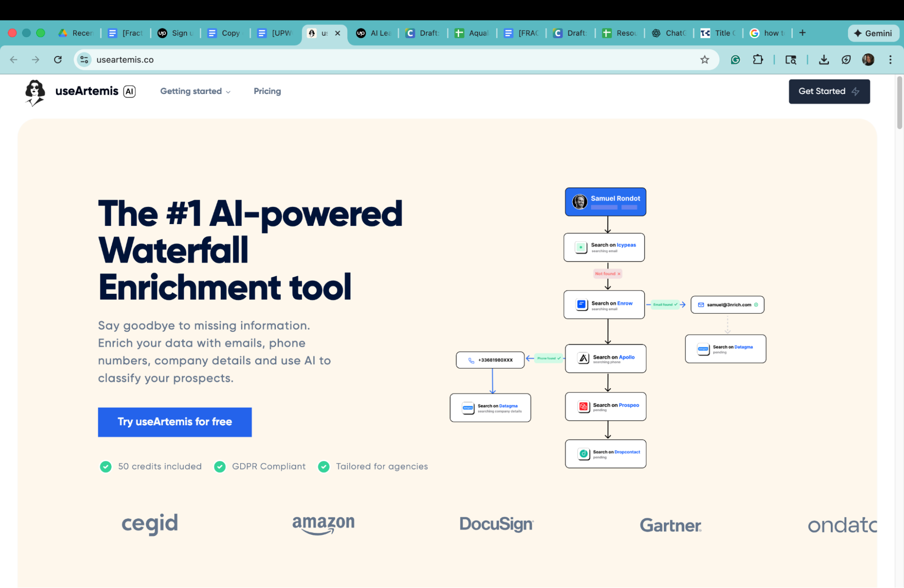The image size is (904, 588).
Task: Click the AI badge beside useArtemis
Action: click(129, 91)
